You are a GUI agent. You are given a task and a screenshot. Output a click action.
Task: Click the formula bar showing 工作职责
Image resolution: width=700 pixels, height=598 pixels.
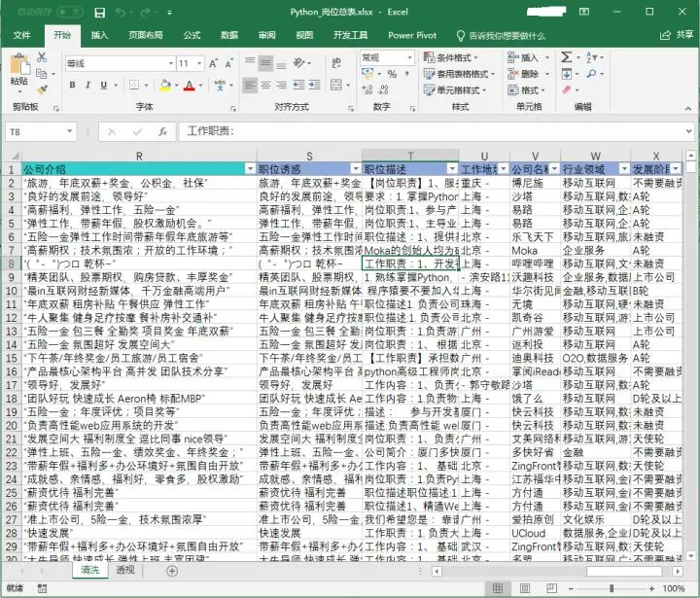(x=431, y=131)
